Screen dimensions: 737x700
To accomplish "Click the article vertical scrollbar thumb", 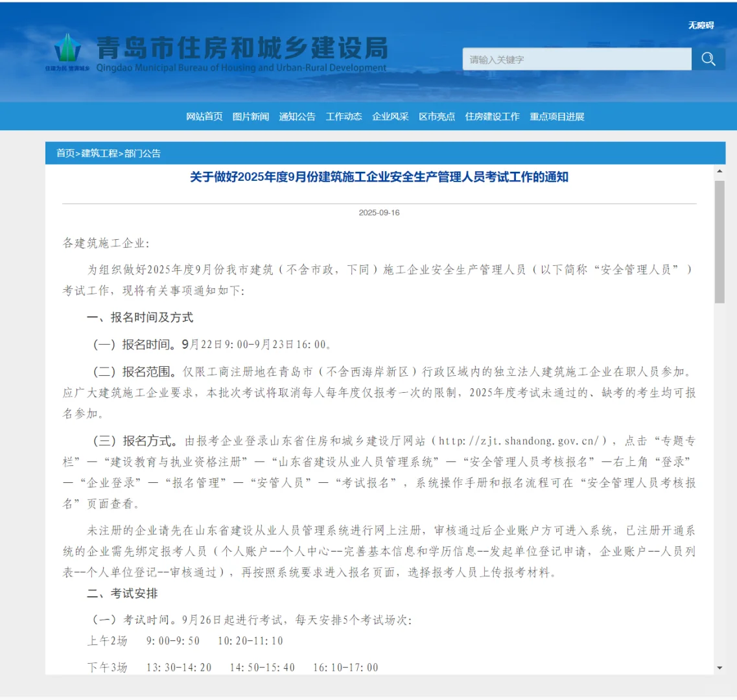I will click(719, 242).
